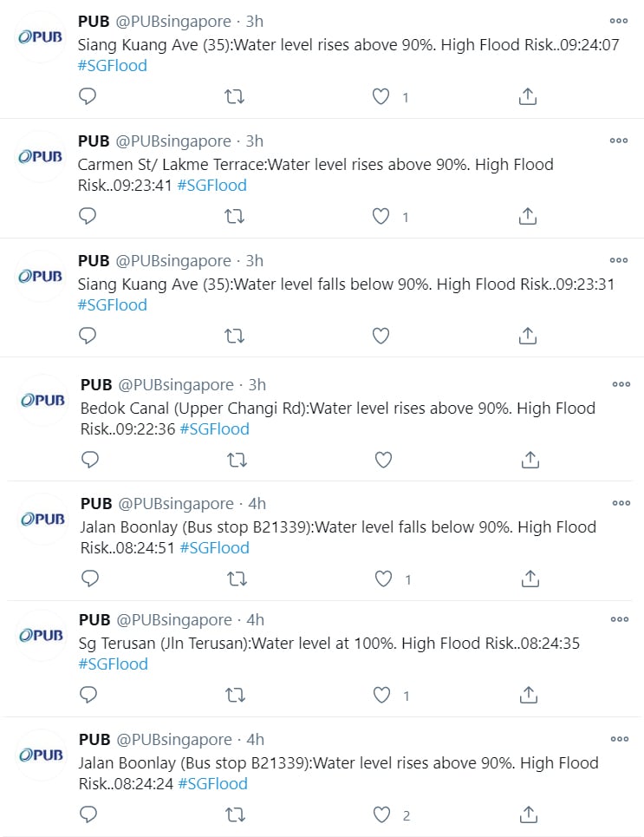The height and width of the screenshot is (837, 644).
Task: Like the Bedok Canal Upper Changi tweet
Action: 383,460
